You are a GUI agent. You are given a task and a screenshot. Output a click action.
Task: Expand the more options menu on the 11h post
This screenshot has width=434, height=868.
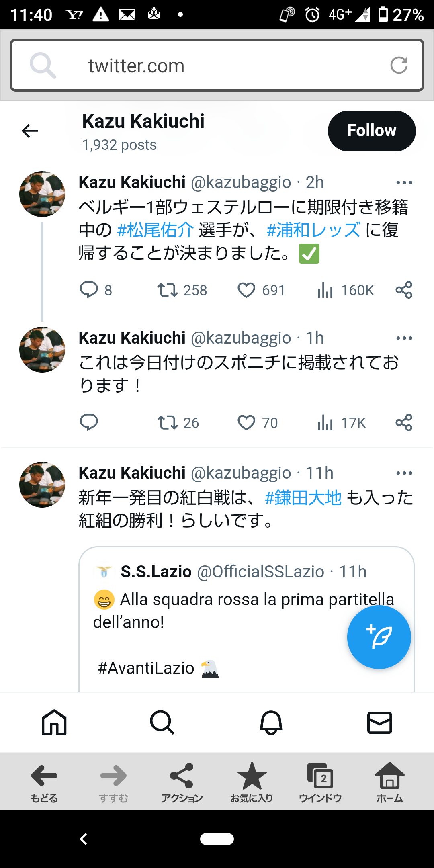pyautogui.click(x=404, y=473)
